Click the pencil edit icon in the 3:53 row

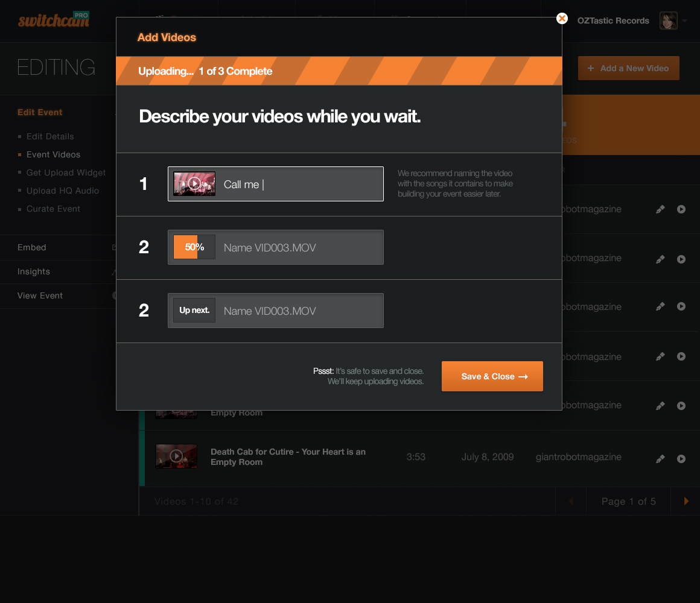tap(660, 459)
